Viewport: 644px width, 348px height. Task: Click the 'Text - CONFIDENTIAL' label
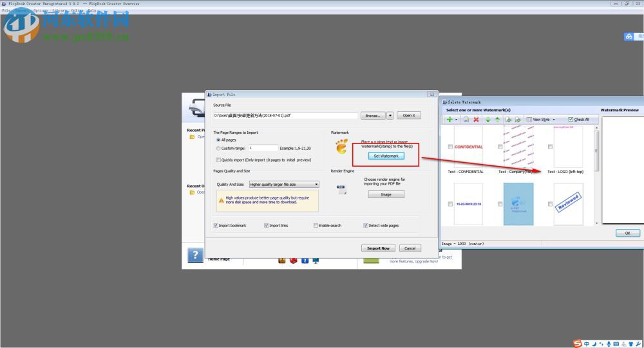[466, 172]
